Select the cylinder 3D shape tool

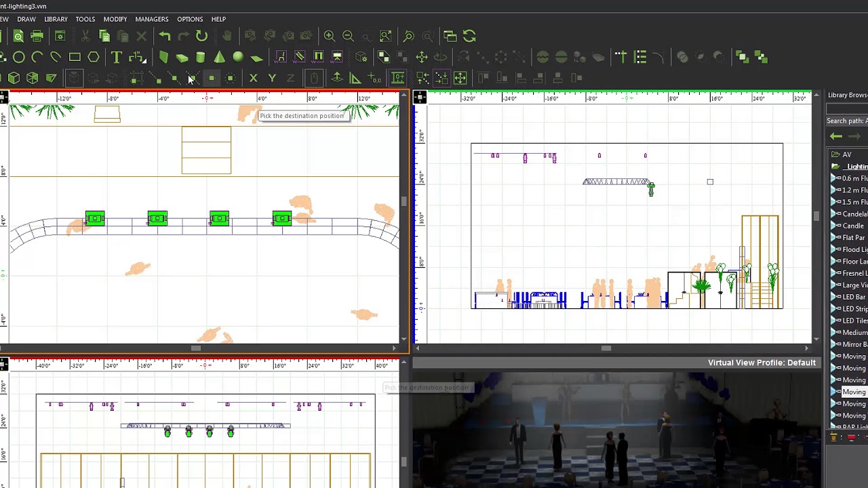pyautogui.click(x=201, y=57)
